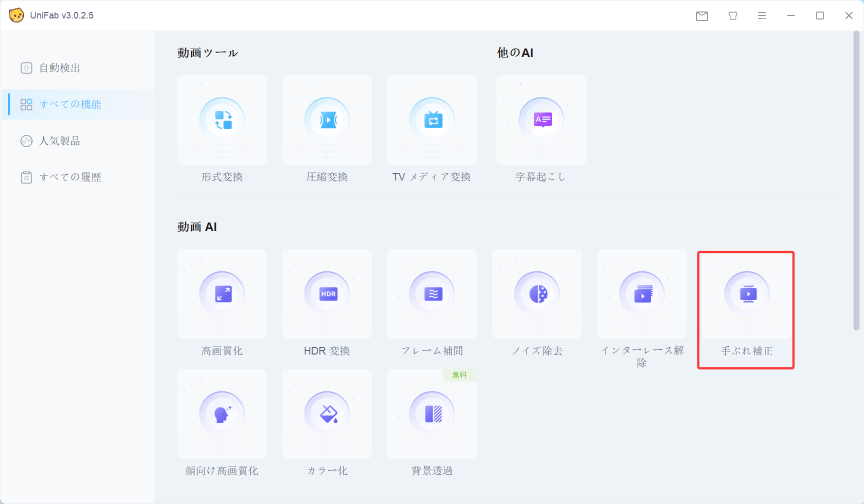The height and width of the screenshot is (504, 864).
Task: Maximize the UniFab window
Action: click(820, 16)
